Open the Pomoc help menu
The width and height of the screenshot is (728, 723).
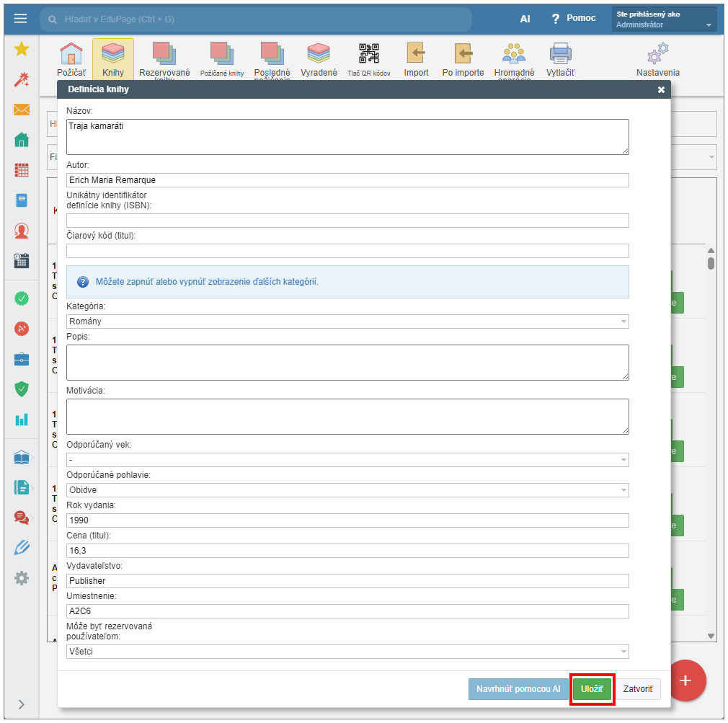click(574, 19)
